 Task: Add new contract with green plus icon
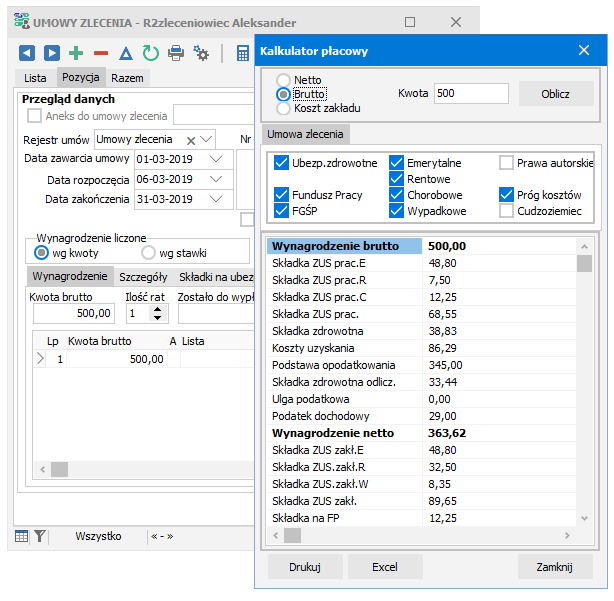click(x=76, y=53)
